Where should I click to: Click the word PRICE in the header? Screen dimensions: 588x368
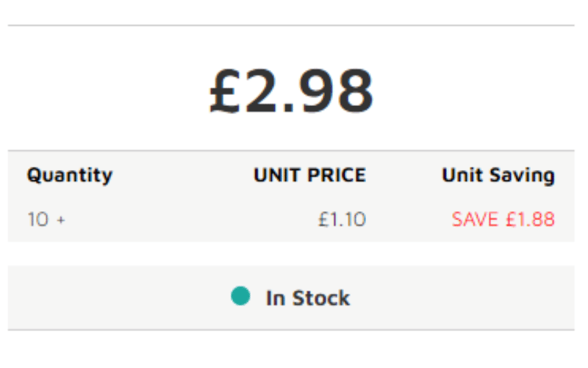click(x=337, y=175)
